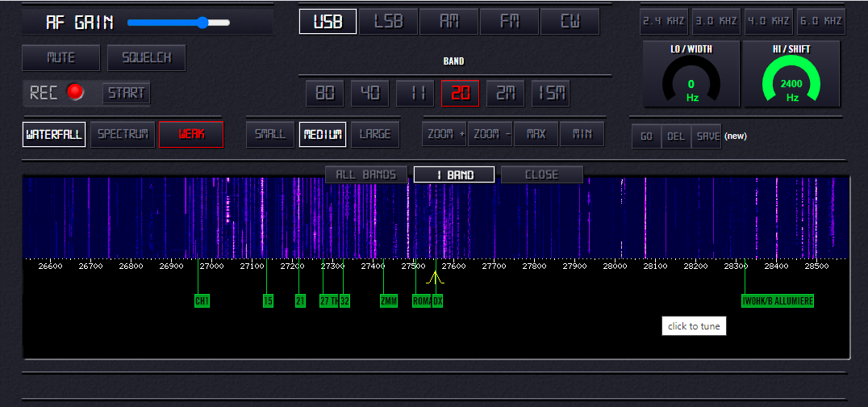Tune to the 27 TH marker
The width and height of the screenshot is (868, 407).
(x=329, y=301)
